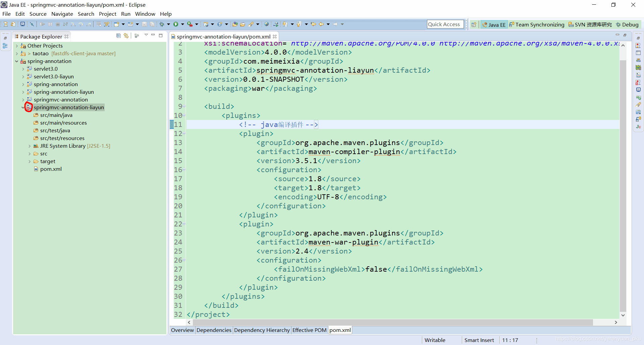Switch to Team Synchronizing perspective
The width and height of the screenshot is (644, 345).
click(537, 24)
